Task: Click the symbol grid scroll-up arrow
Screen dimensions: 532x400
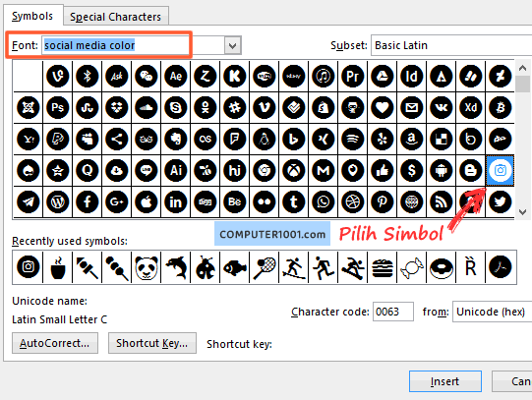Action: (522, 68)
